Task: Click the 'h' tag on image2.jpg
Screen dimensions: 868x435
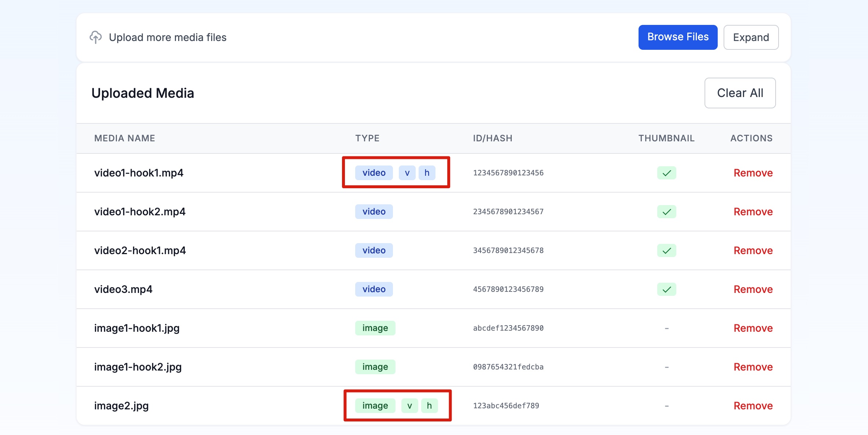Action: point(429,406)
